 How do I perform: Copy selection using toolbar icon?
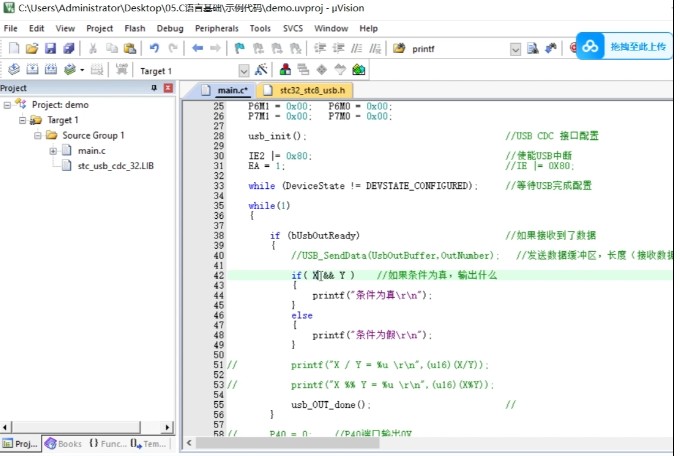coord(112,48)
